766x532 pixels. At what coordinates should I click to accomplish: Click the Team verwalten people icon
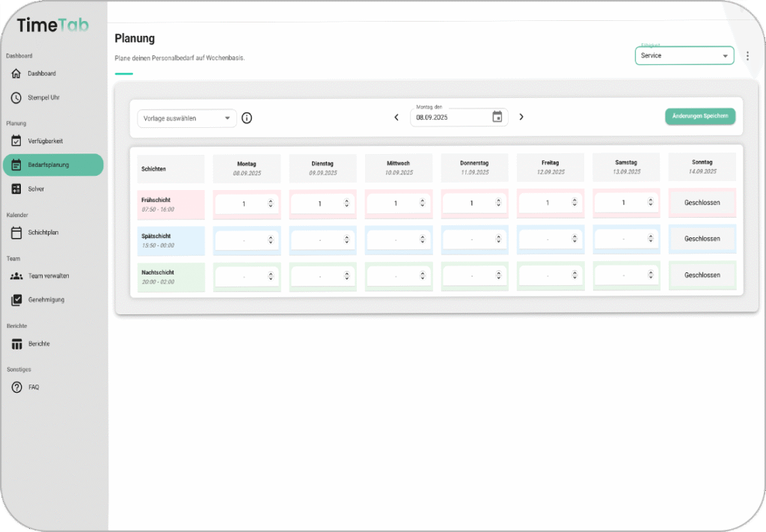click(x=16, y=276)
